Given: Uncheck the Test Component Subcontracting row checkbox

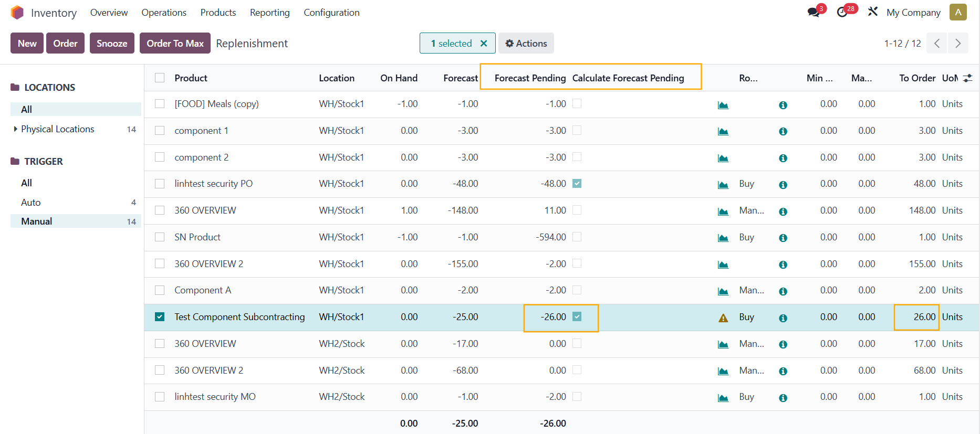Looking at the screenshot, I should click(160, 317).
